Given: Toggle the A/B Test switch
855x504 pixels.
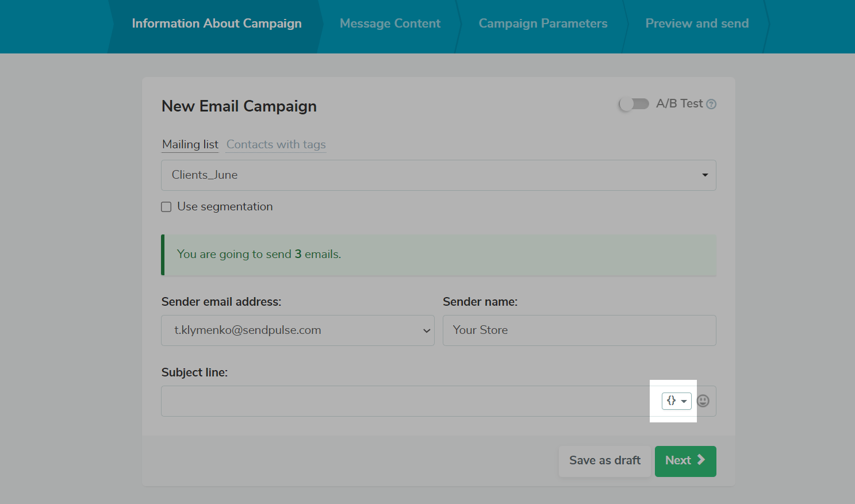Looking at the screenshot, I should tap(633, 104).
